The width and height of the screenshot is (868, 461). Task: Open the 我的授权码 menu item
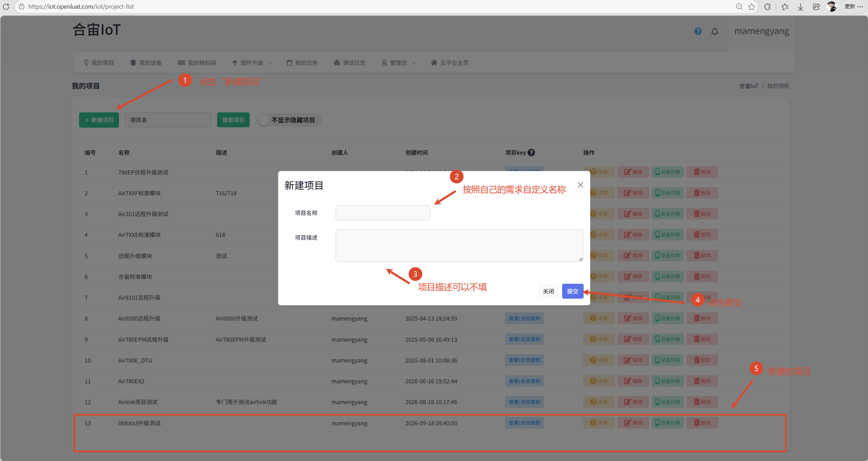(197, 63)
